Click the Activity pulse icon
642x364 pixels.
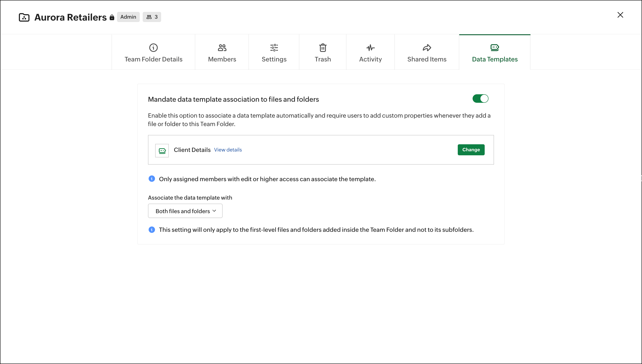(x=370, y=47)
